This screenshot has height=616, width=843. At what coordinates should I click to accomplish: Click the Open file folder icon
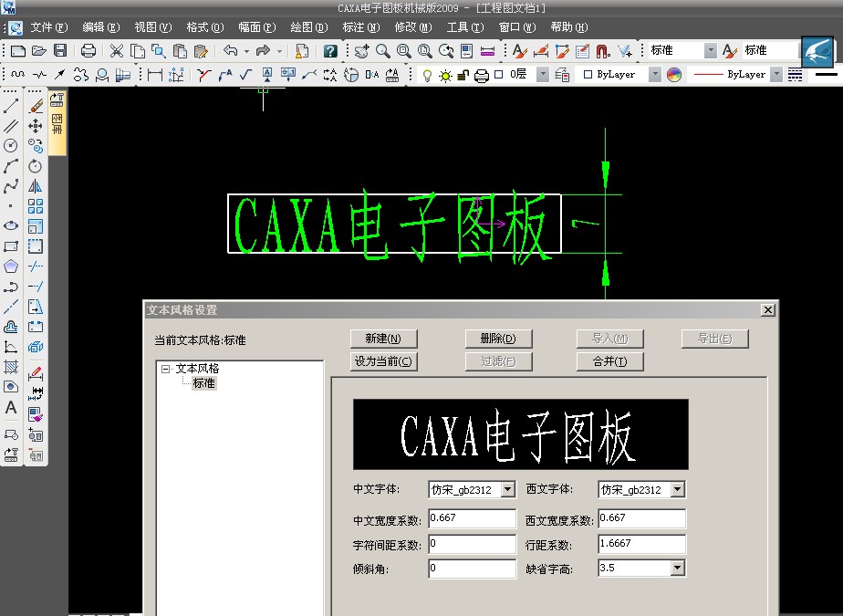tap(38, 50)
